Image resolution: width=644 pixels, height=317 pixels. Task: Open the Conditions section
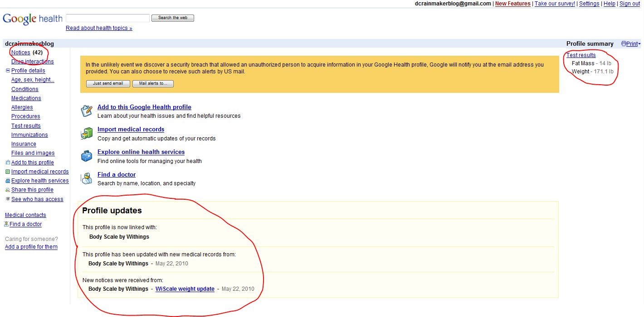pyautogui.click(x=25, y=89)
